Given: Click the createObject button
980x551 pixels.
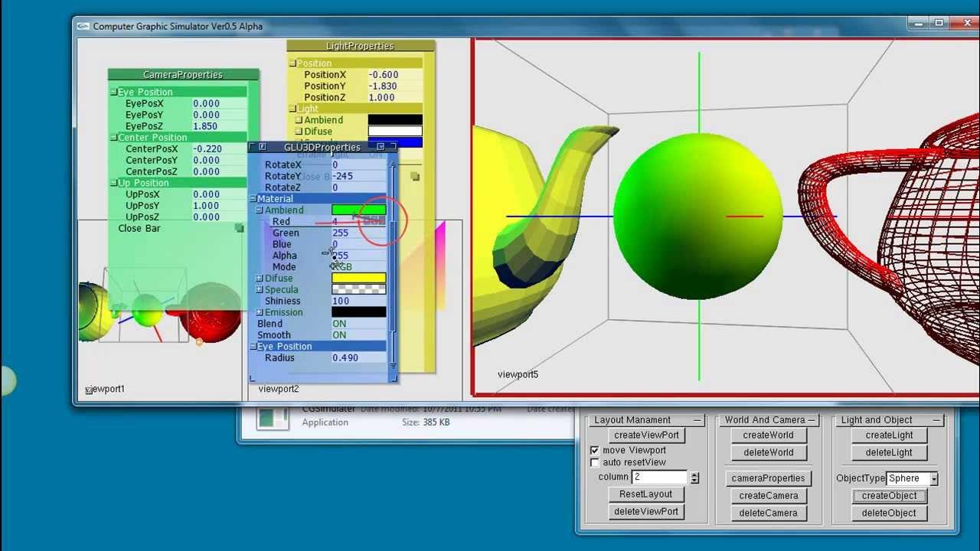Looking at the screenshot, I should point(889,496).
